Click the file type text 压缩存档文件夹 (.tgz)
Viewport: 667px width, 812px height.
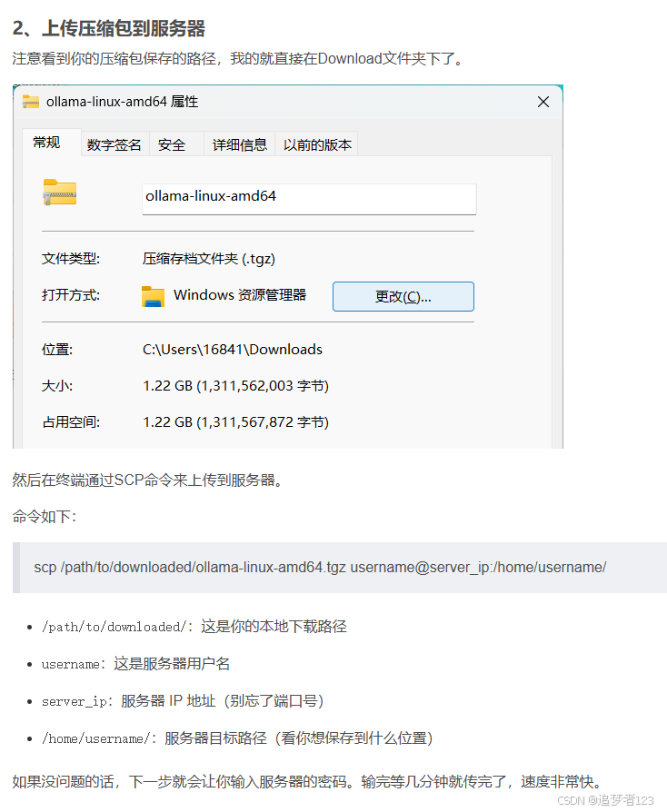pyautogui.click(x=209, y=259)
